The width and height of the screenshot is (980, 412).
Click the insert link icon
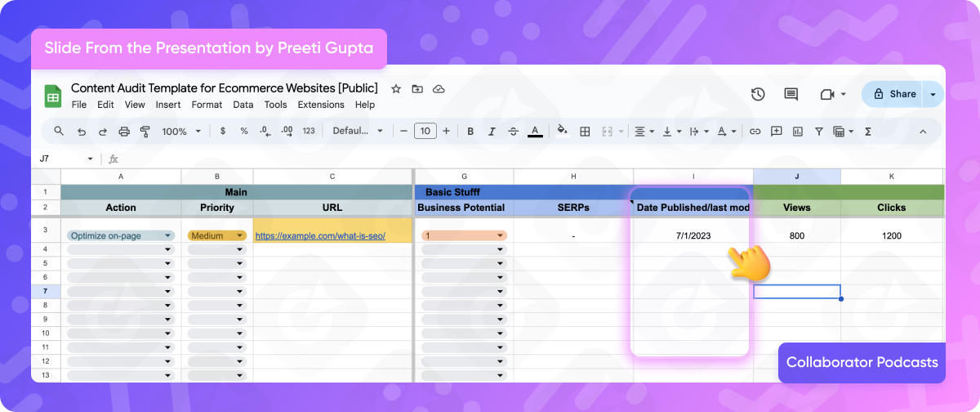click(x=755, y=131)
